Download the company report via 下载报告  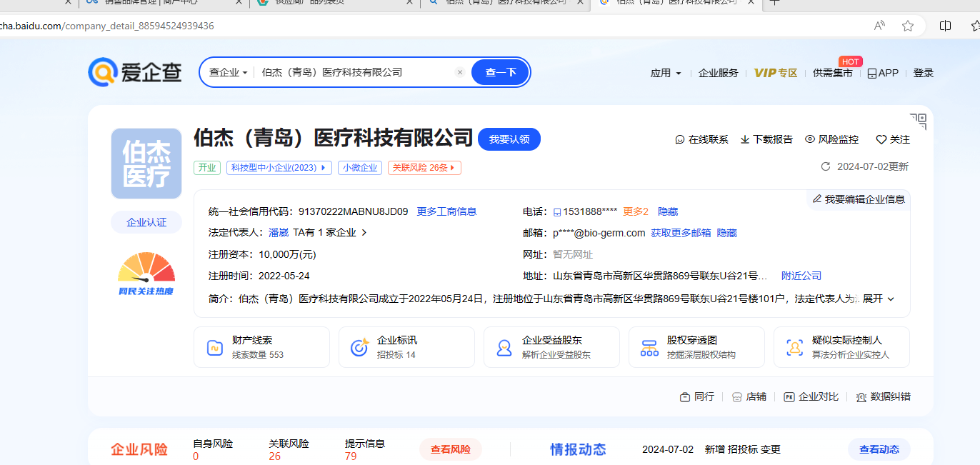[x=766, y=139]
